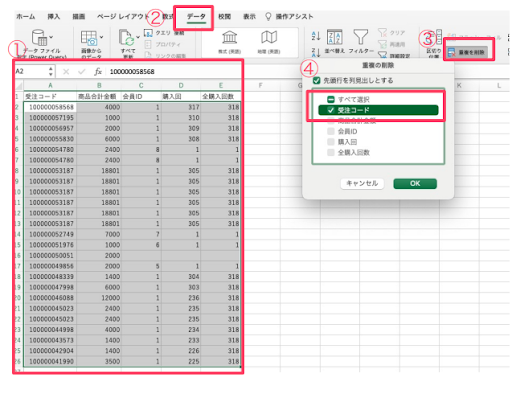Select the データ tab
The height and width of the screenshot is (394, 512).
pos(196,16)
